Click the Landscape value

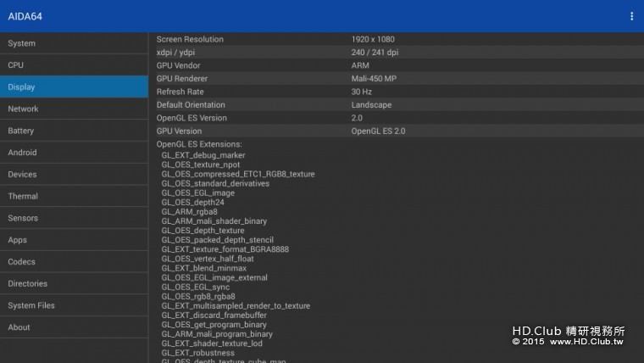(371, 105)
